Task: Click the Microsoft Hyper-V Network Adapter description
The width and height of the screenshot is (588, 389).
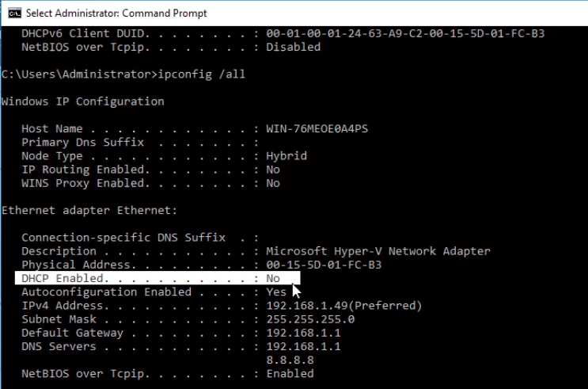Action: click(x=378, y=251)
